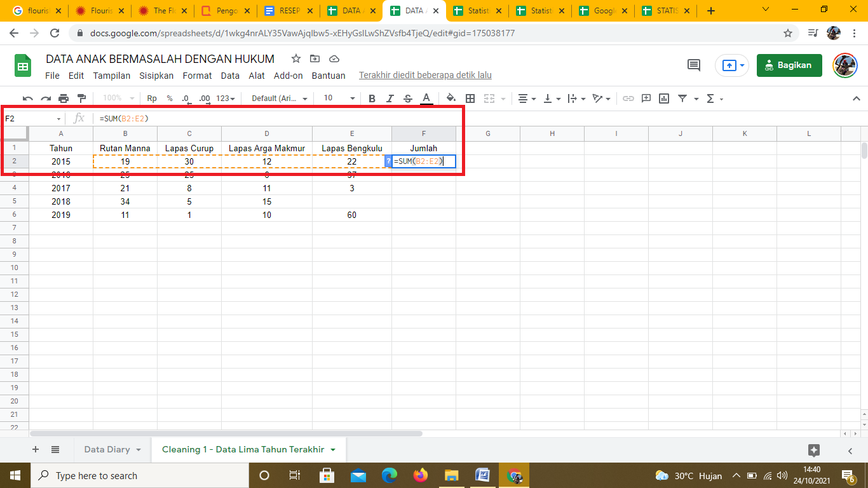Toggle bold formatting
868x488 pixels.
[372, 98]
